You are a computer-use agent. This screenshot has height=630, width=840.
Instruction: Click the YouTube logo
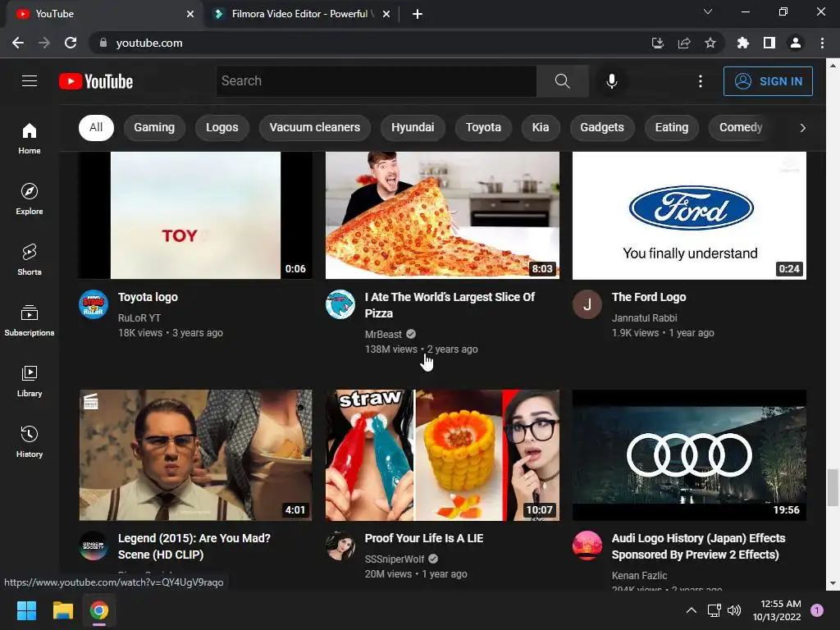click(x=96, y=81)
